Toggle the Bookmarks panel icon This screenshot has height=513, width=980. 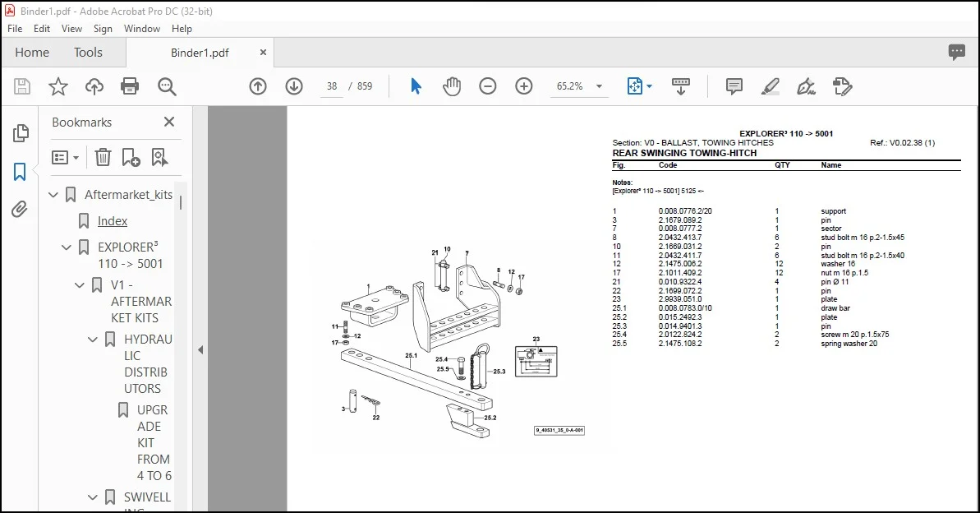pyautogui.click(x=20, y=172)
